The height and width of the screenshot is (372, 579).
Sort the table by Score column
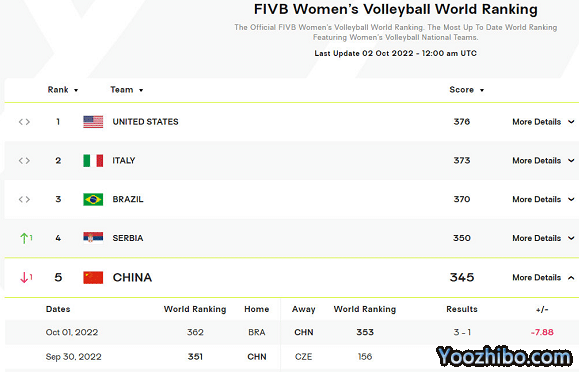click(466, 90)
